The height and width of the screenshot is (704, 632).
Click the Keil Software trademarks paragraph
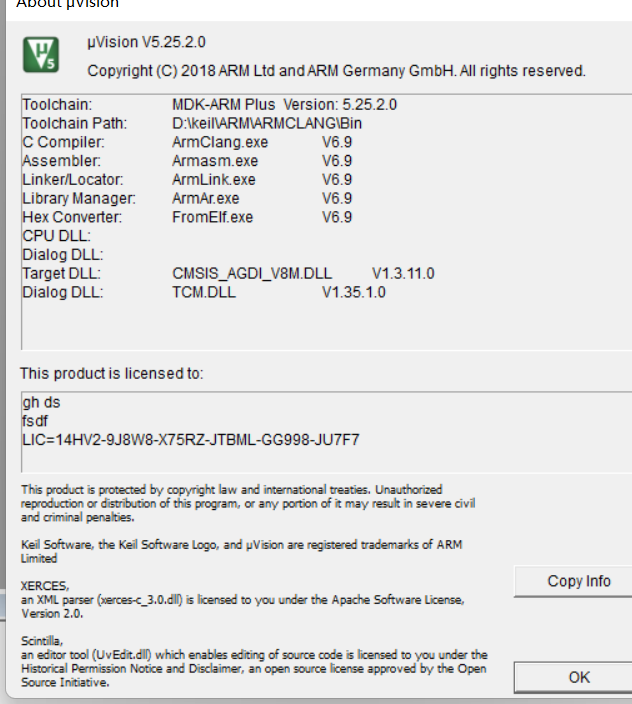tap(241, 551)
